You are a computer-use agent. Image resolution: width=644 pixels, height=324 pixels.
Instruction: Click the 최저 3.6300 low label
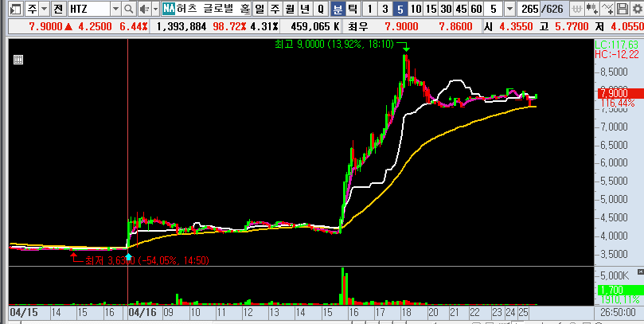(147, 260)
